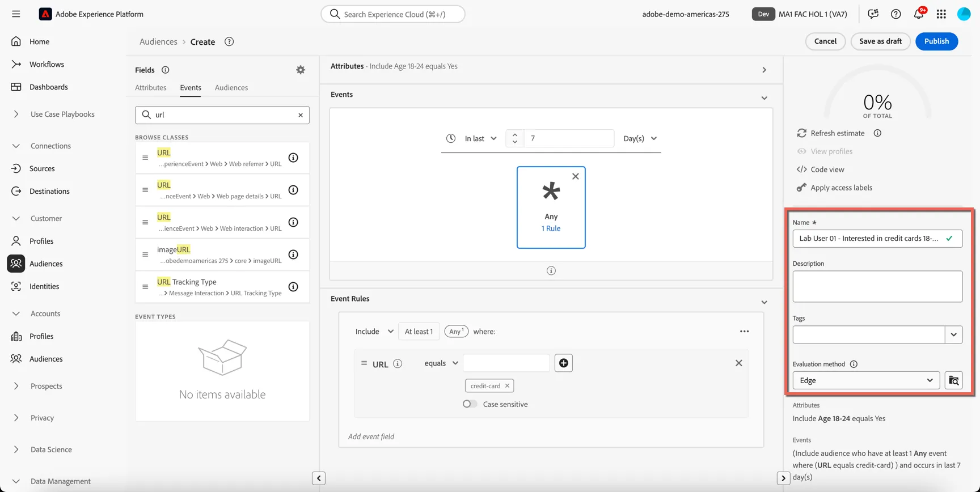Open the 1 Rule link
Screen dimensions: 980x492
pyautogui.click(x=551, y=229)
